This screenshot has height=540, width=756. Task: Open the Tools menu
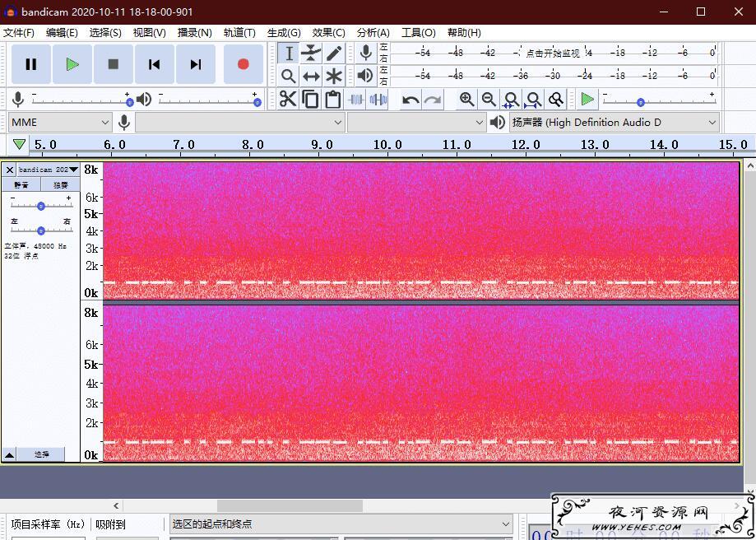point(419,33)
